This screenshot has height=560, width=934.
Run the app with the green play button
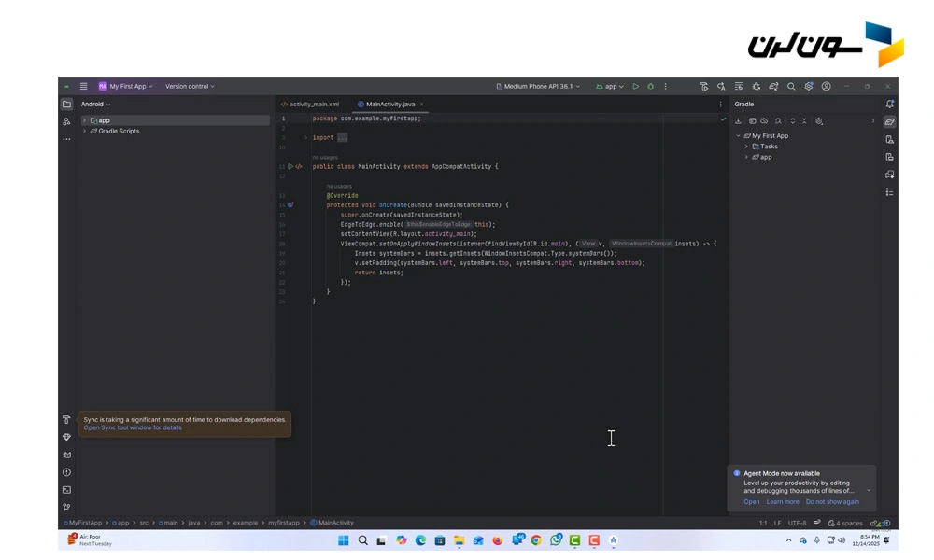click(636, 86)
